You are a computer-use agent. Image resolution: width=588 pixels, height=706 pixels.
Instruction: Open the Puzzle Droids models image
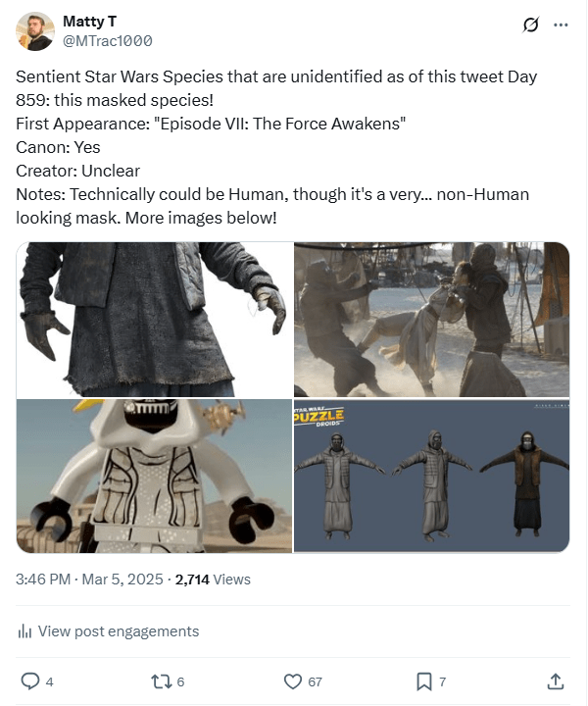[x=431, y=476]
